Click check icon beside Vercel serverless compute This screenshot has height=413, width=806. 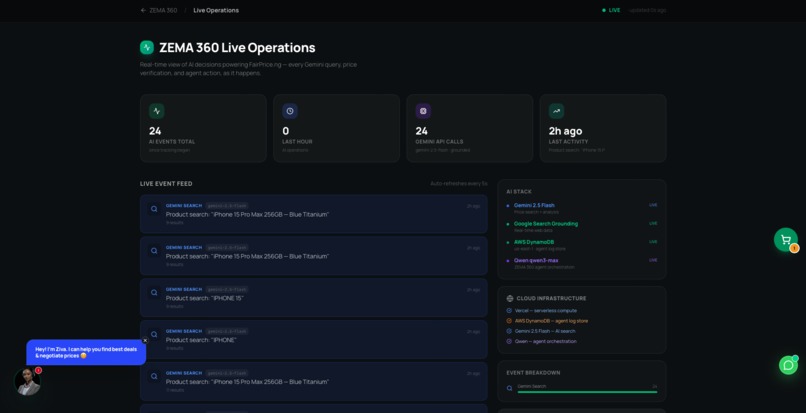tap(509, 311)
